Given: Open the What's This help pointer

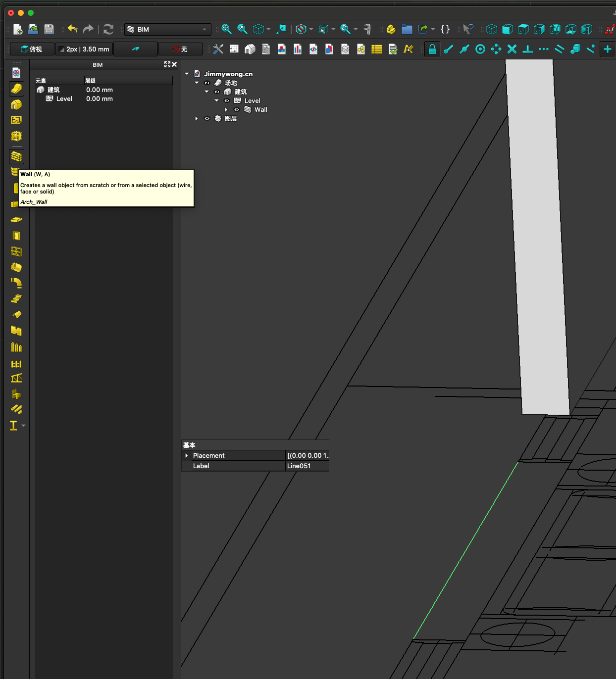Looking at the screenshot, I should 467,29.
